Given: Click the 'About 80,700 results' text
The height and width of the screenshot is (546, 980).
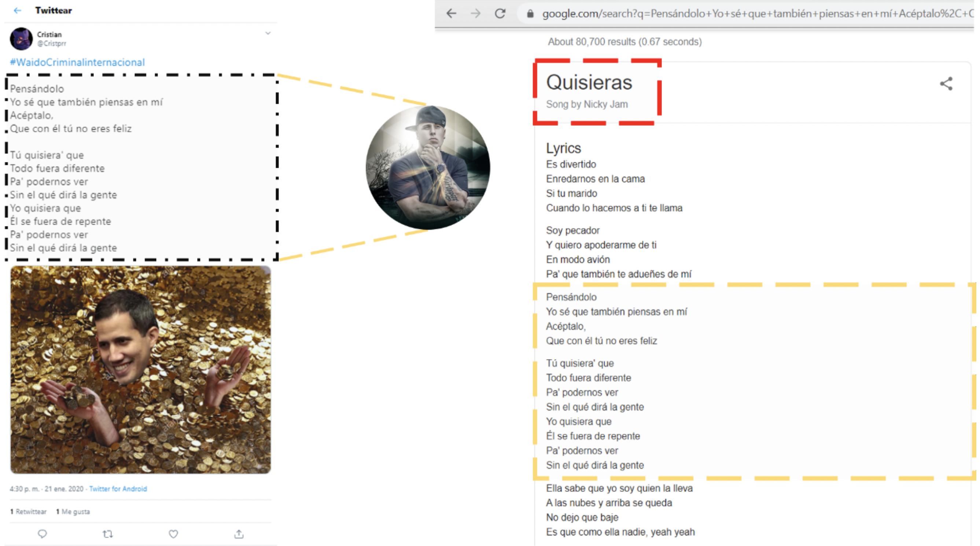Looking at the screenshot, I should tap(625, 41).
